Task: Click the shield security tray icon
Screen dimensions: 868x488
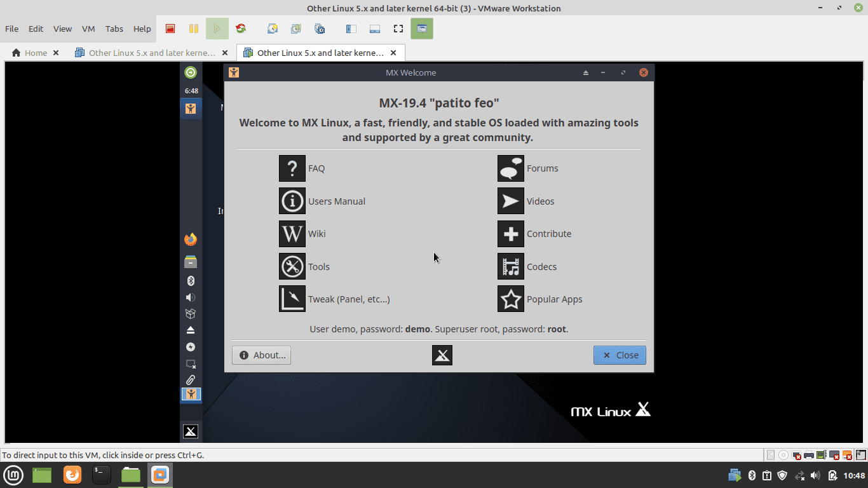Action: pyautogui.click(x=783, y=475)
